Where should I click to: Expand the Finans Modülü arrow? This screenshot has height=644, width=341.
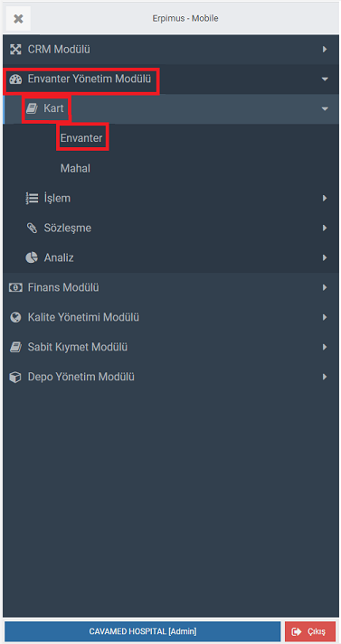(x=325, y=287)
